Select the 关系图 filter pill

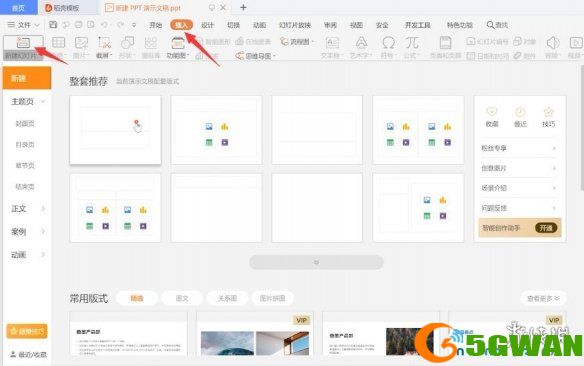[227, 298]
